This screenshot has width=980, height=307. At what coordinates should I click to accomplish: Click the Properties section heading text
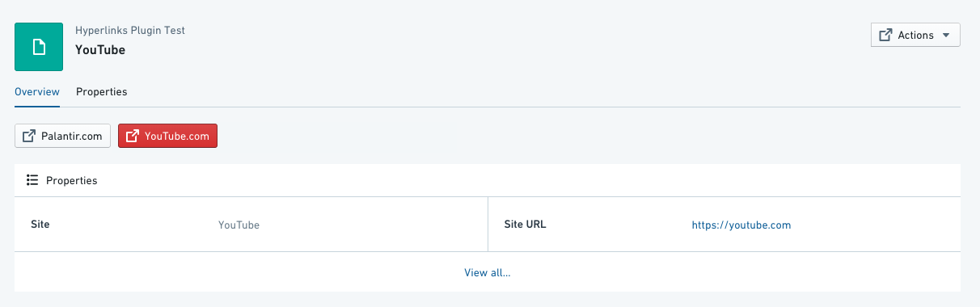coord(71,181)
